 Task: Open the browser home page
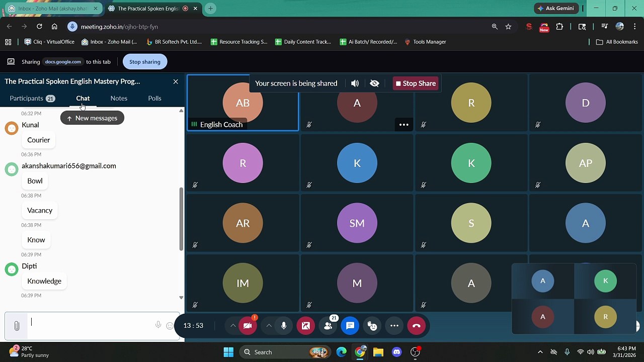tap(54, 27)
